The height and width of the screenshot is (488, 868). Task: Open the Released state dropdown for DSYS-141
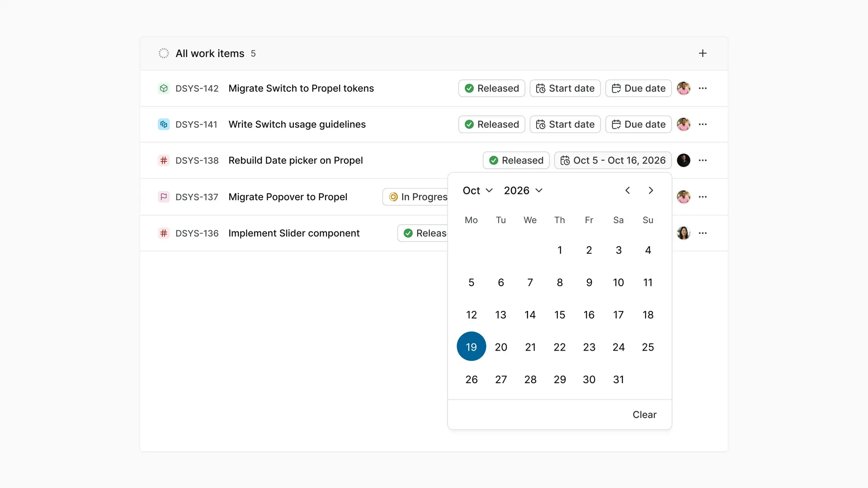[492, 124]
